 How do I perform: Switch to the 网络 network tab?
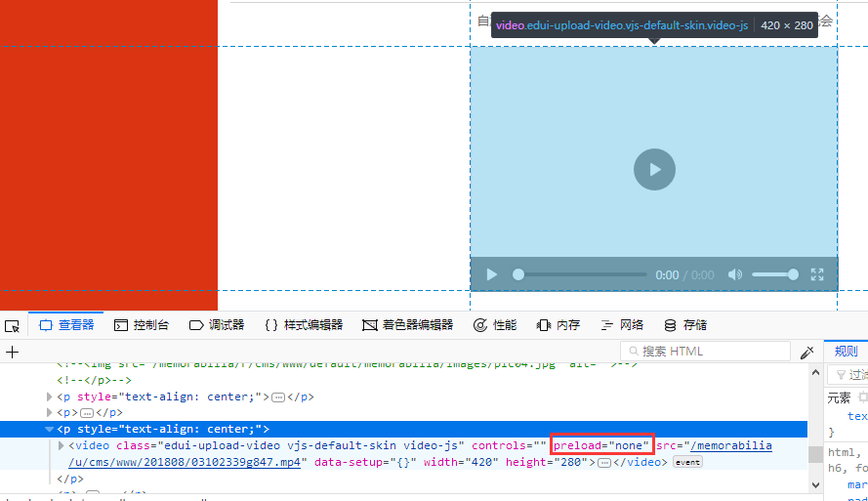622,325
